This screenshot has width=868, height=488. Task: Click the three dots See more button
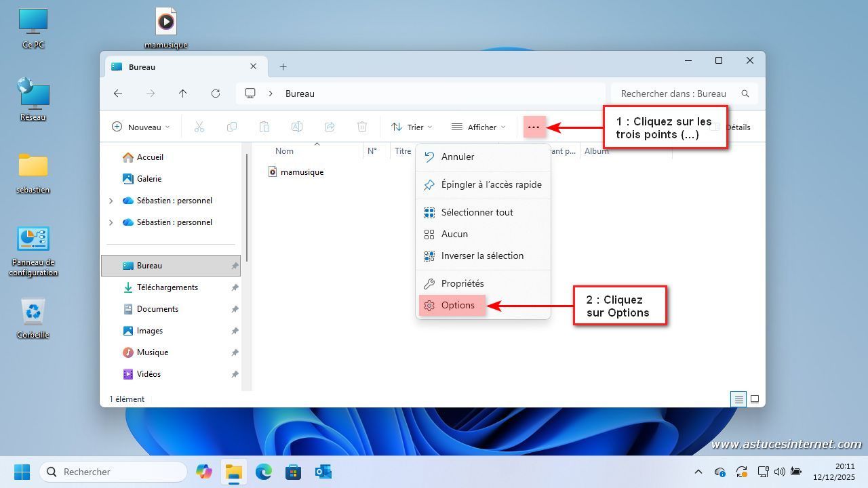tap(534, 127)
